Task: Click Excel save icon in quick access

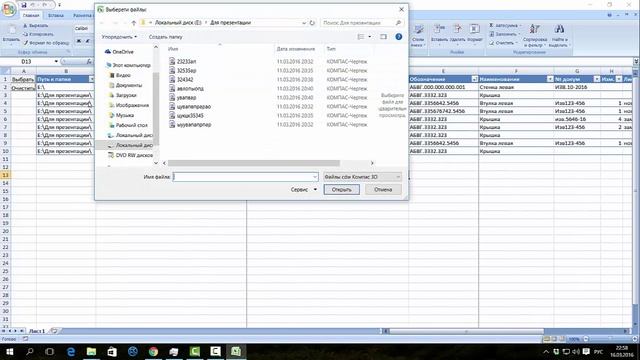Action: tap(24, 5)
